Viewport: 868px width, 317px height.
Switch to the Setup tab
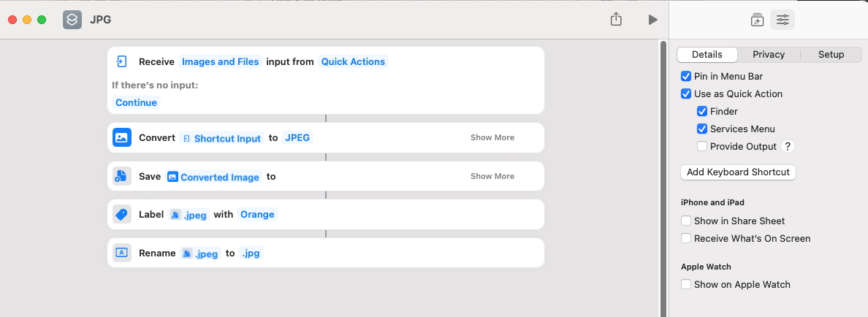click(831, 55)
